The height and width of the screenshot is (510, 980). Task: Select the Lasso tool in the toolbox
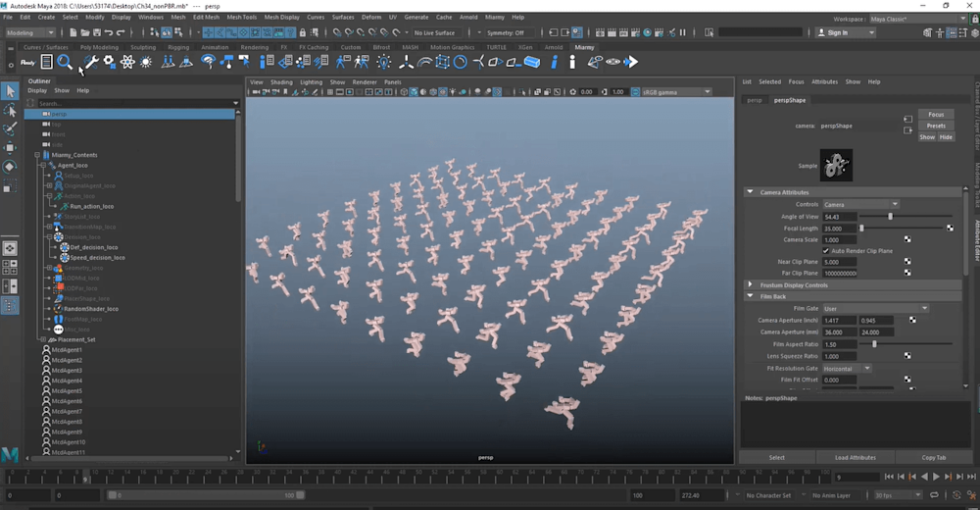click(10, 111)
